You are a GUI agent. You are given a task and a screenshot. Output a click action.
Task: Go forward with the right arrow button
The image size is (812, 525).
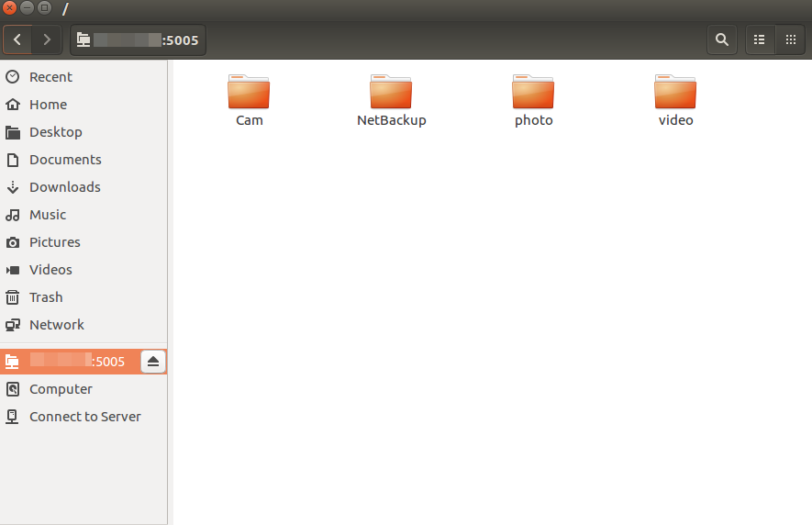tap(47, 39)
